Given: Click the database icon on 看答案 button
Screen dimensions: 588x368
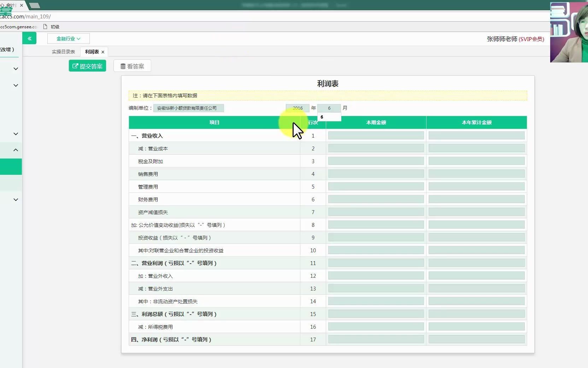Looking at the screenshot, I should (x=123, y=66).
